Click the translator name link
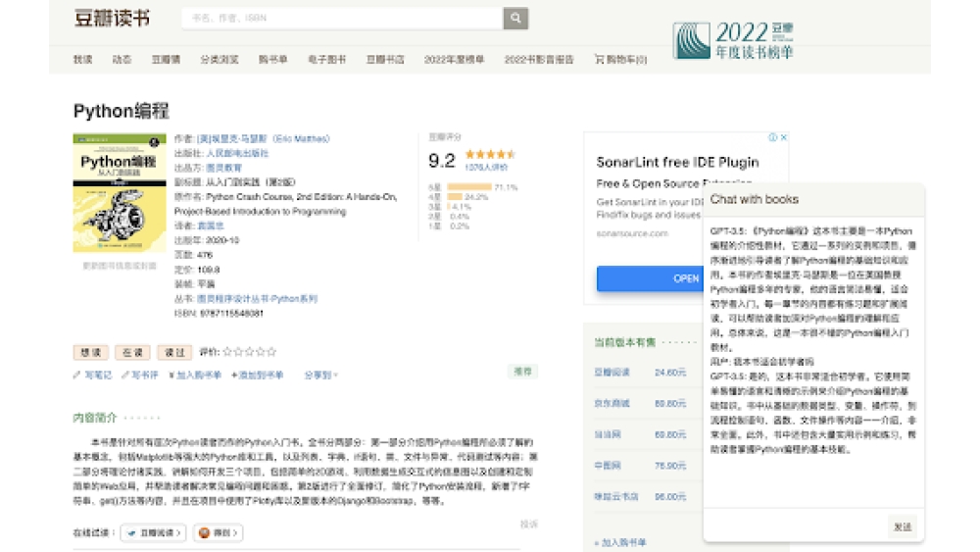980x552 pixels. (x=211, y=226)
